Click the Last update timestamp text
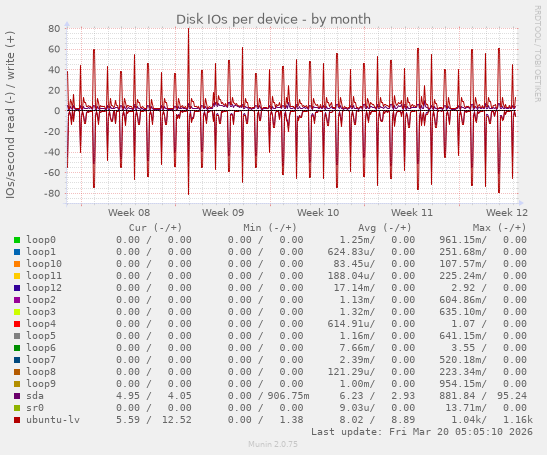547x455 pixels. pyautogui.click(x=422, y=432)
